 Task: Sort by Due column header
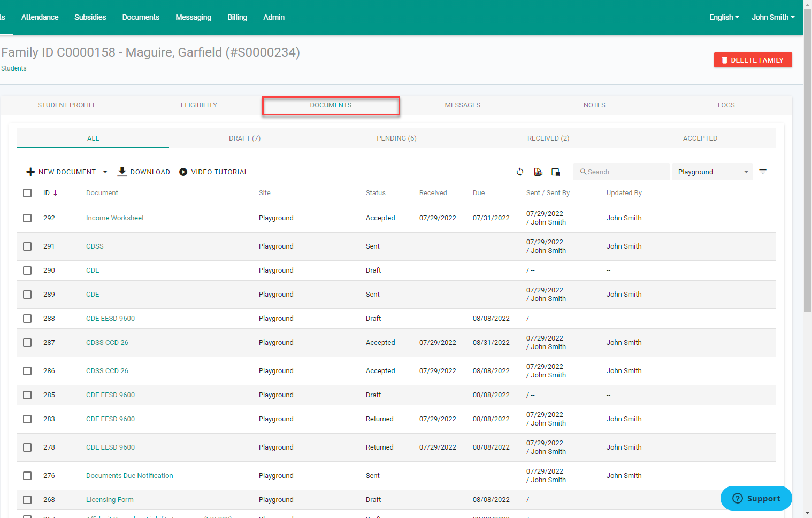[x=479, y=193]
